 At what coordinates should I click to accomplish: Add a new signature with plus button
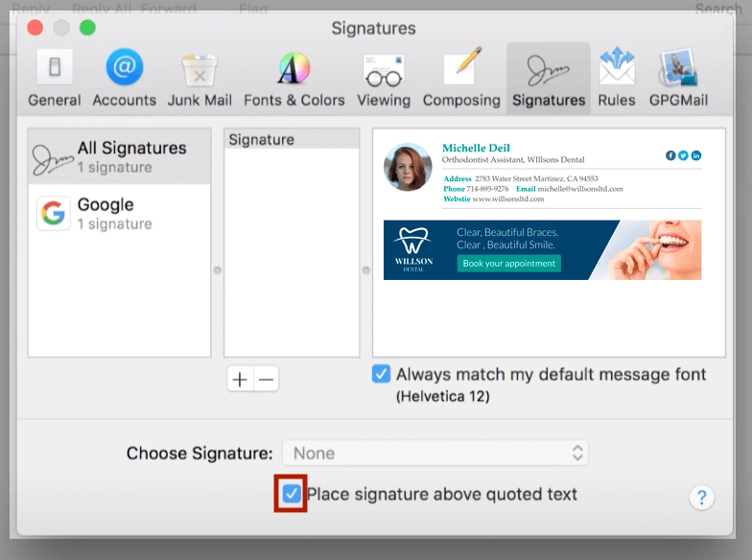coord(240,380)
